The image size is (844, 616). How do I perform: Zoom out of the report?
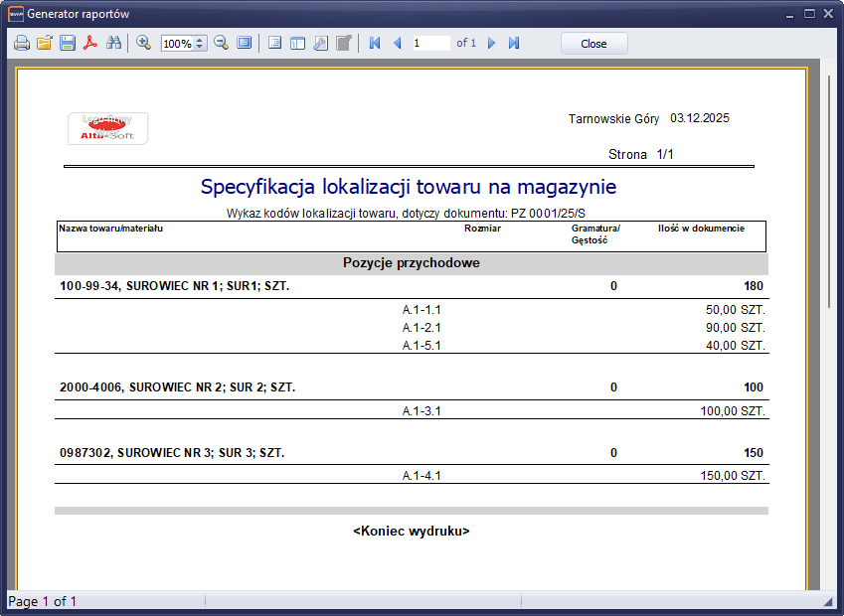coord(221,44)
